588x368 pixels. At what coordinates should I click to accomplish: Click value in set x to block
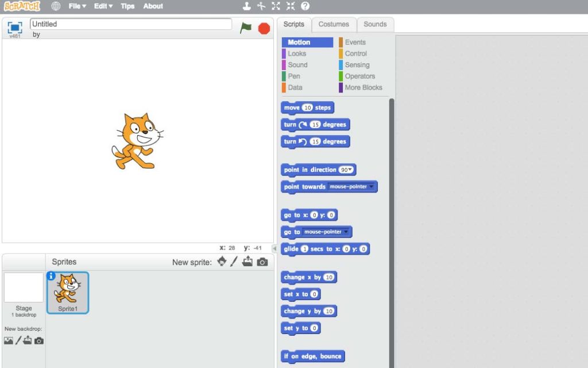[x=314, y=294]
